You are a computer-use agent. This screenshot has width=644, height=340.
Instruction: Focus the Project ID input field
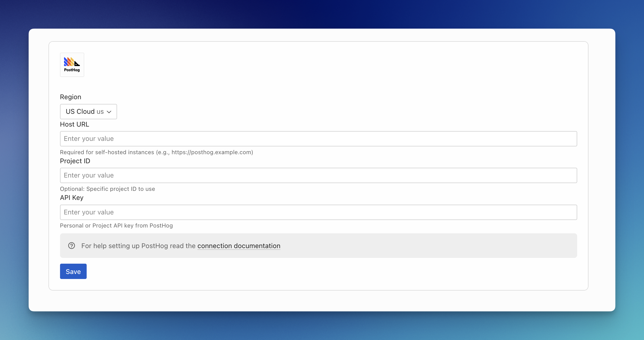[x=318, y=175]
